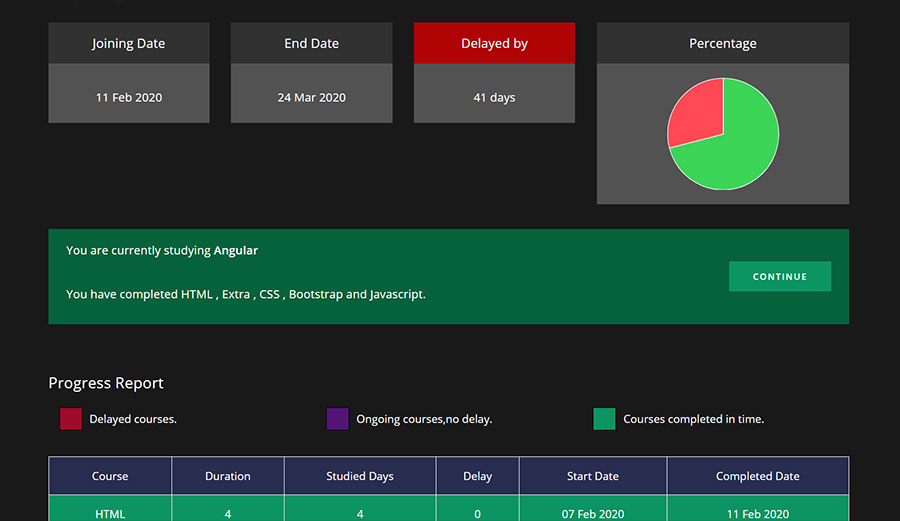The width and height of the screenshot is (900, 521).
Task: Click the End Date card header
Action: tap(311, 44)
